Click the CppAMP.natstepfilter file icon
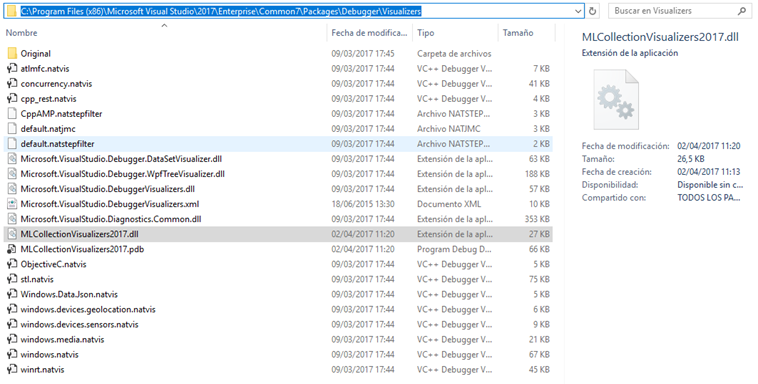The image size is (758, 384). [x=12, y=114]
